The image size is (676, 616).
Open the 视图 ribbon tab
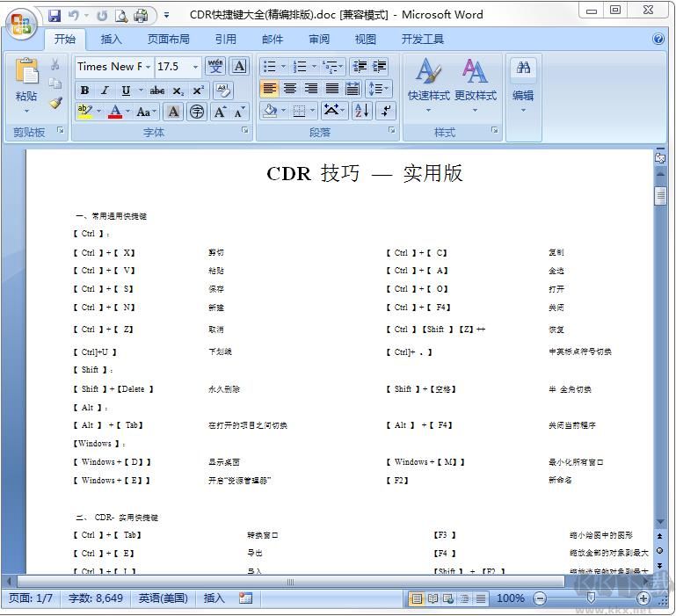[x=365, y=40]
